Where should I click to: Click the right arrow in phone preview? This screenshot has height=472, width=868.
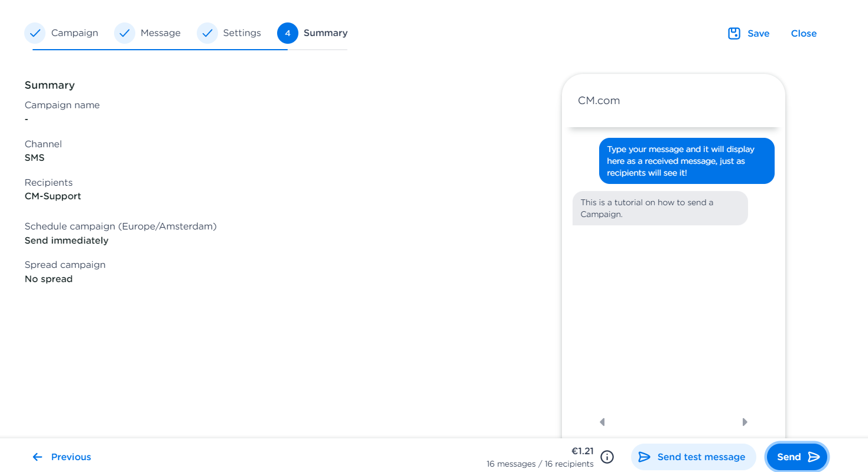point(745,422)
